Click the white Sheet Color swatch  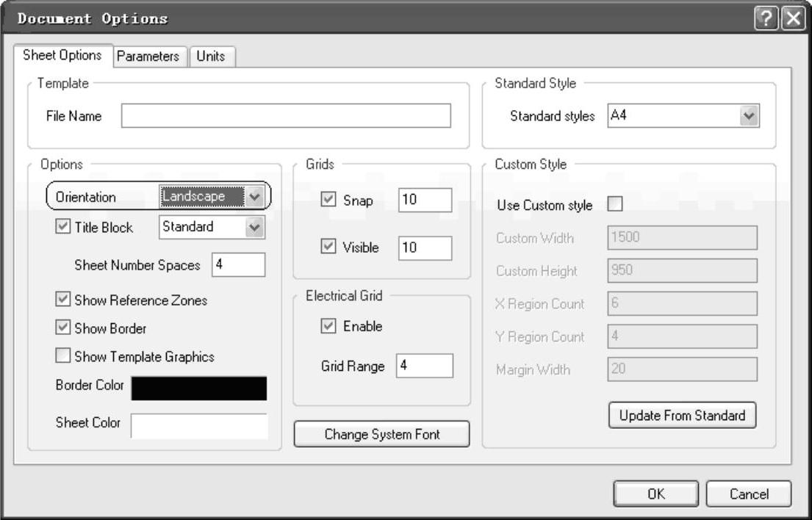pos(198,425)
